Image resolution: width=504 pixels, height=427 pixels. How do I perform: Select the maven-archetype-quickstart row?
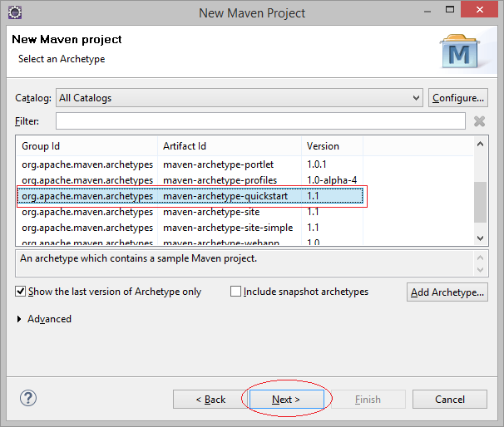tap(190, 196)
